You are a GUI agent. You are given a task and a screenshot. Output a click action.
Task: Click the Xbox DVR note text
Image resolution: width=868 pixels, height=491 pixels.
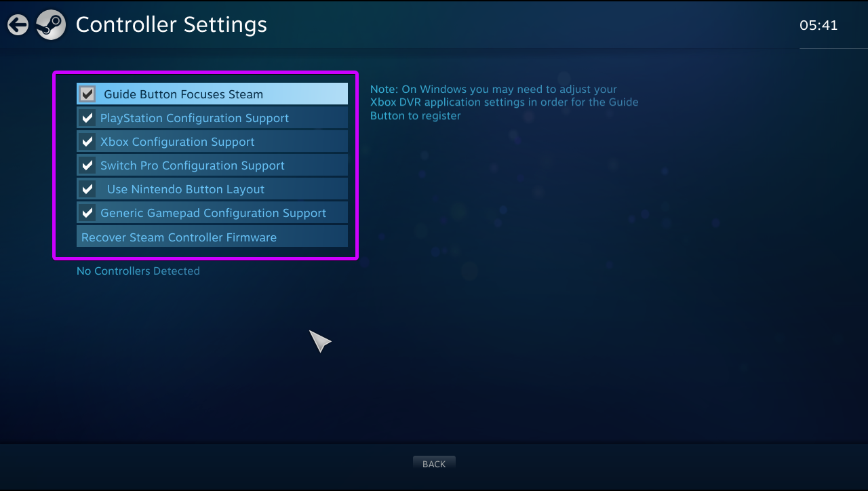[505, 102]
